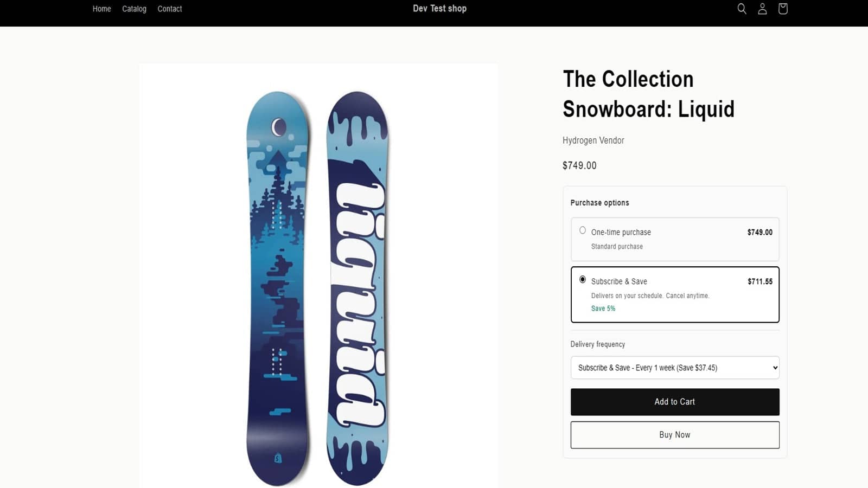Click the Buy Now button
This screenshot has width=868, height=488.
(x=674, y=434)
